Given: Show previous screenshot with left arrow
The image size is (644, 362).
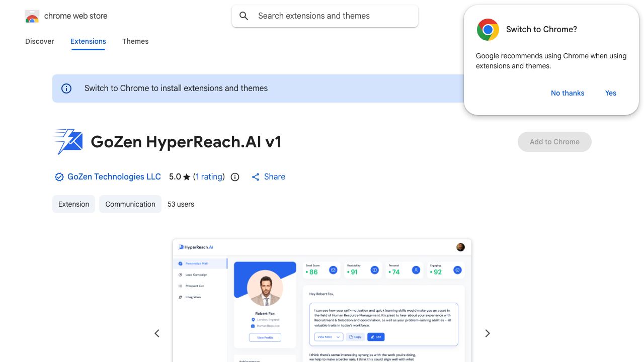Looking at the screenshot, I should click(157, 333).
